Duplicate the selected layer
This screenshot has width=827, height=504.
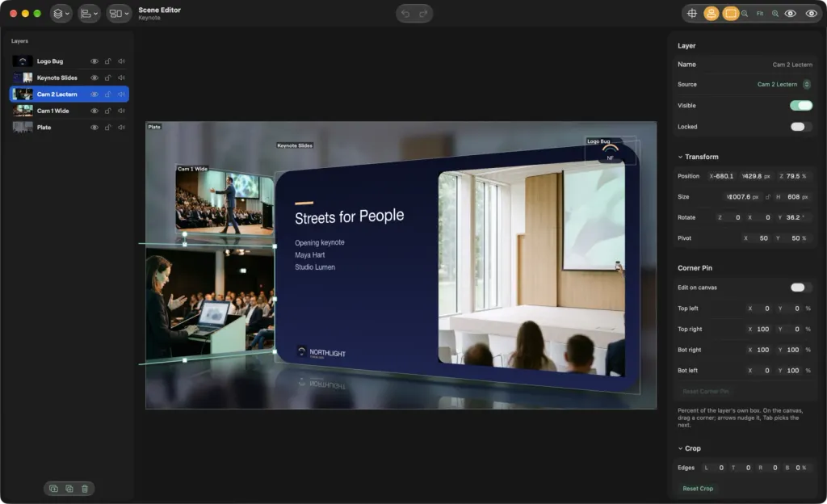(69, 489)
